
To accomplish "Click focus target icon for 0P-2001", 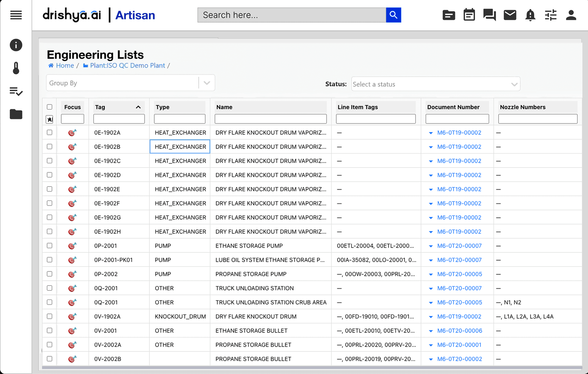I will 72,246.
